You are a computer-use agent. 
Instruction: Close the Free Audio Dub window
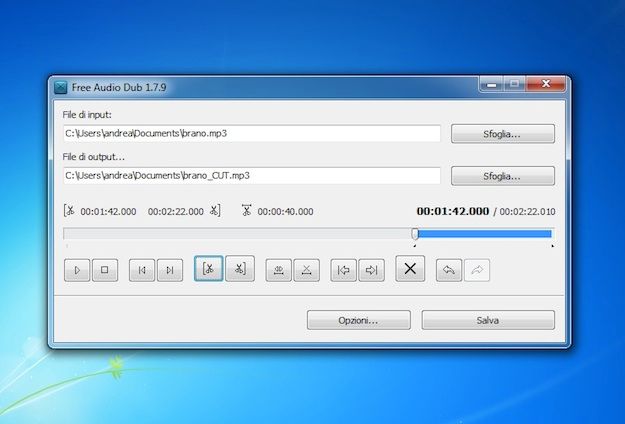point(546,84)
